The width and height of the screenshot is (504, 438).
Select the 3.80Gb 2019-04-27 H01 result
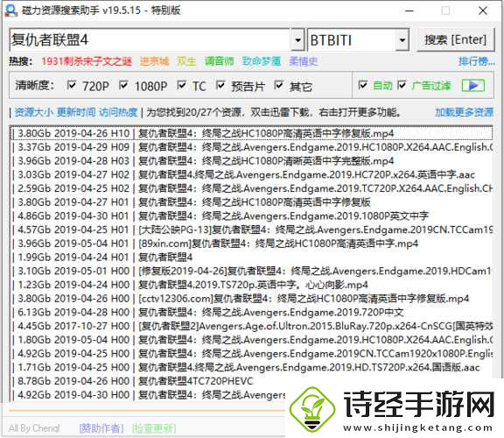tap(252, 202)
